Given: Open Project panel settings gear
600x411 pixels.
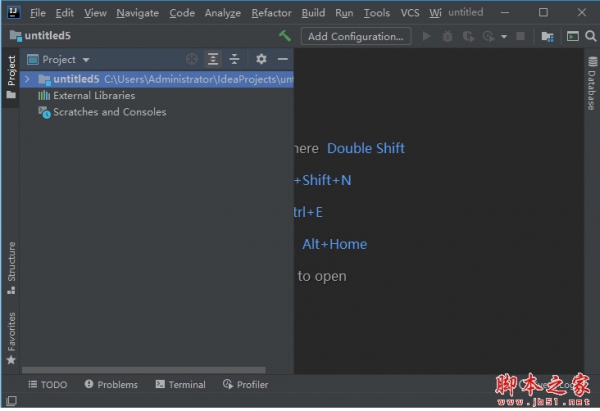Looking at the screenshot, I should [261, 59].
